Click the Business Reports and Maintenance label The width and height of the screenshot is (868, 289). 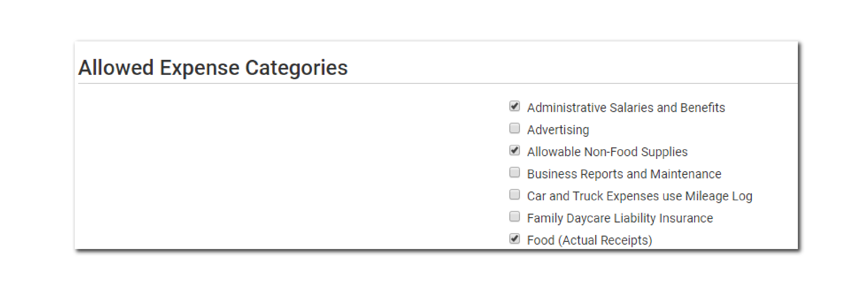624,174
